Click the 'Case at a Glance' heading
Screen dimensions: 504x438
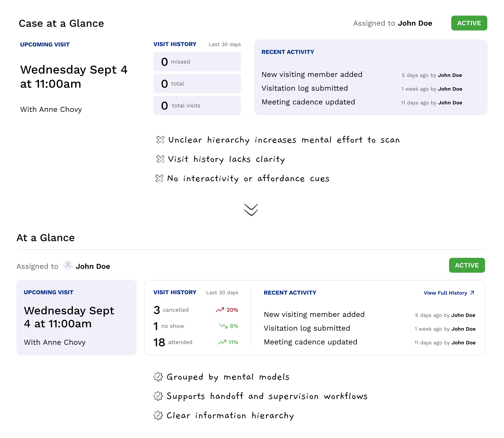point(61,23)
